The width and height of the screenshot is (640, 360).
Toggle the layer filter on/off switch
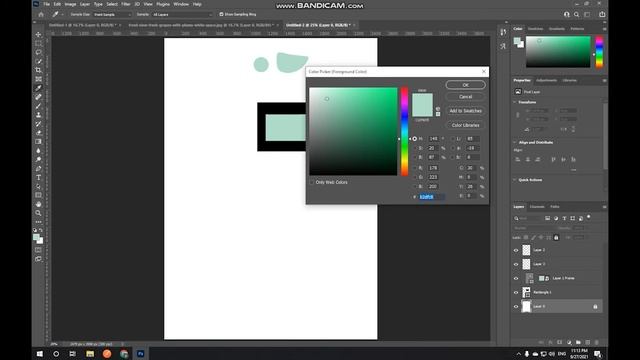click(589, 217)
